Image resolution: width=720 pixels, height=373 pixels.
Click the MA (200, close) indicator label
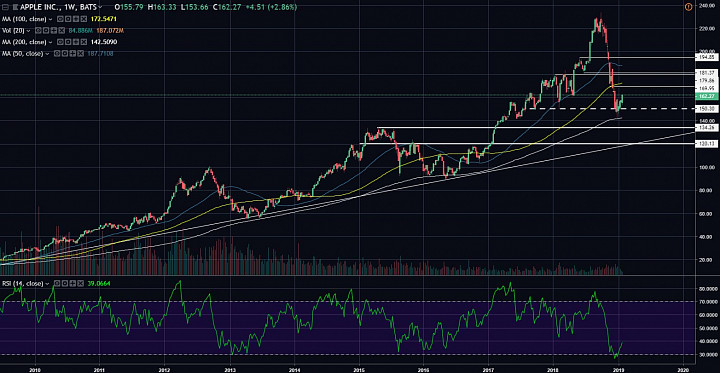point(24,42)
